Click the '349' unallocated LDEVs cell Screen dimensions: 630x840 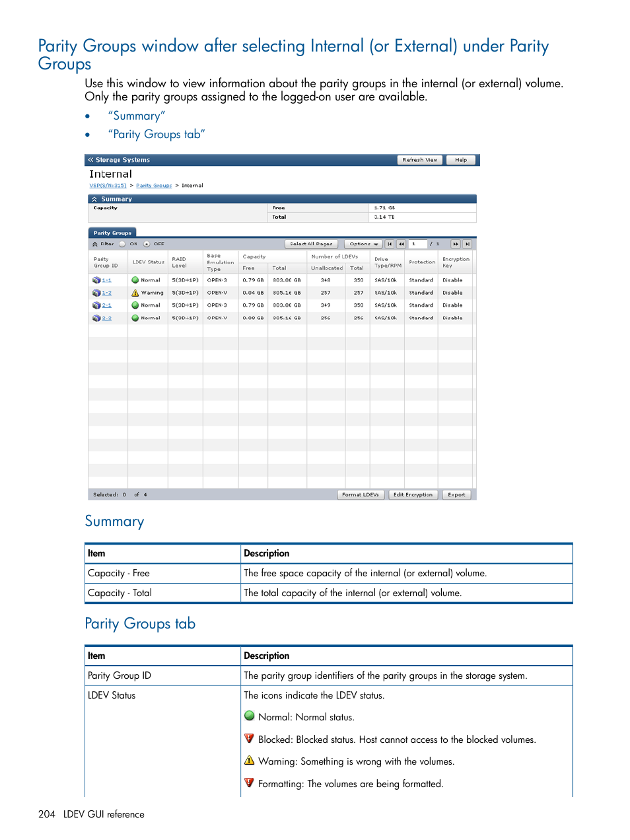(x=326, y=305)
